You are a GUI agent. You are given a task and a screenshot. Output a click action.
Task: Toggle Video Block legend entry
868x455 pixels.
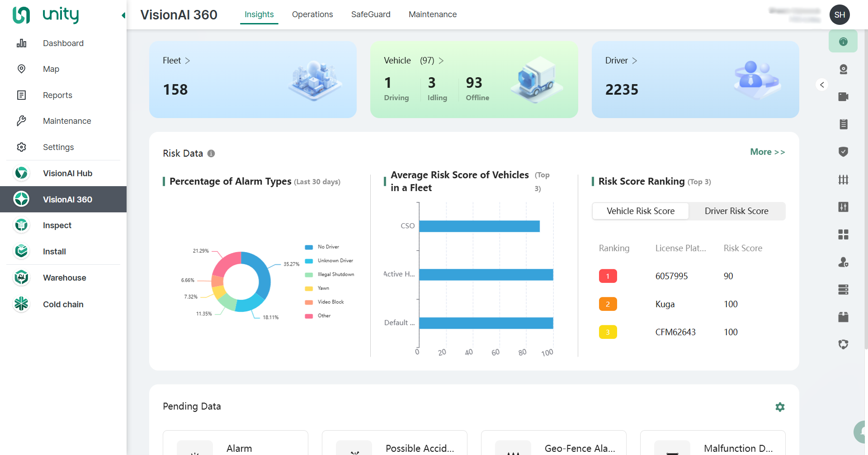click(324, 302)
